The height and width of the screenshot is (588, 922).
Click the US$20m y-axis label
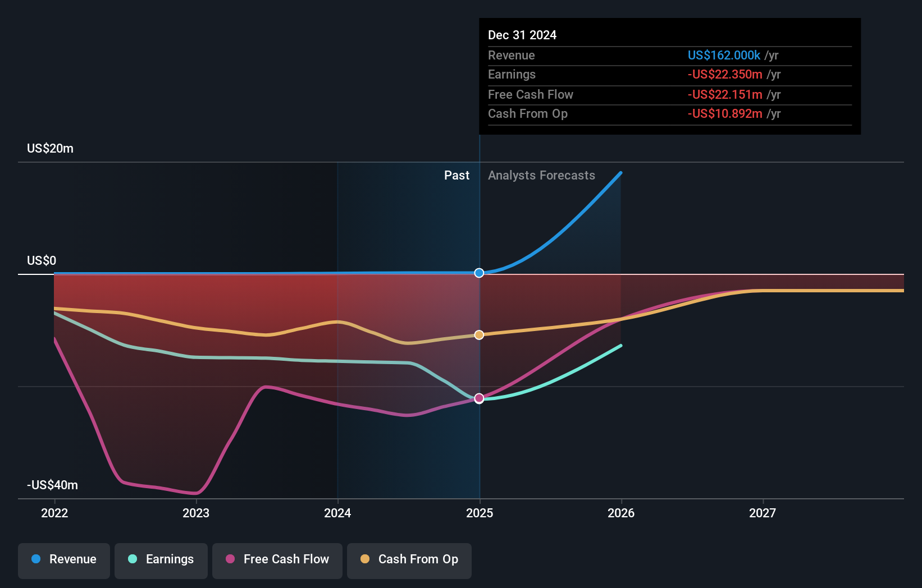click(50, 148)
